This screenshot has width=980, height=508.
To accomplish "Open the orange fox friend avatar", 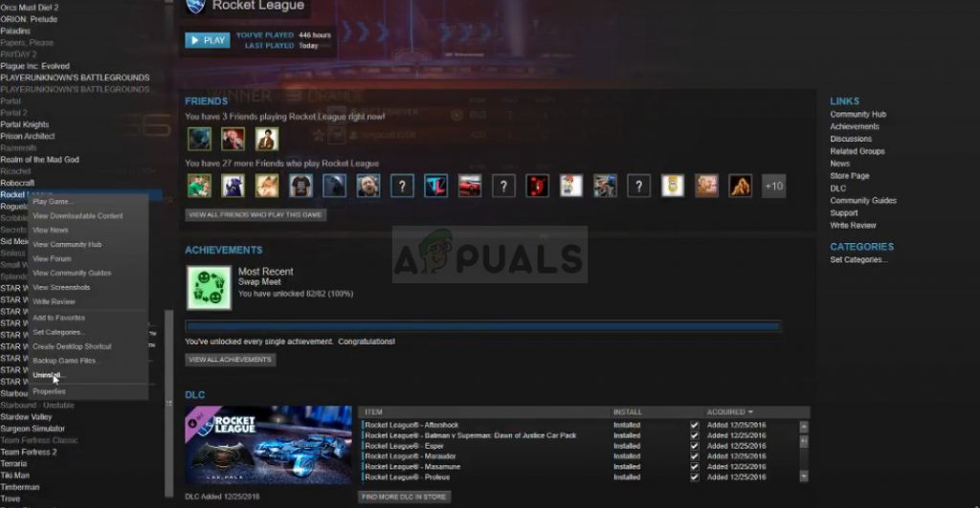I will 267,186.
